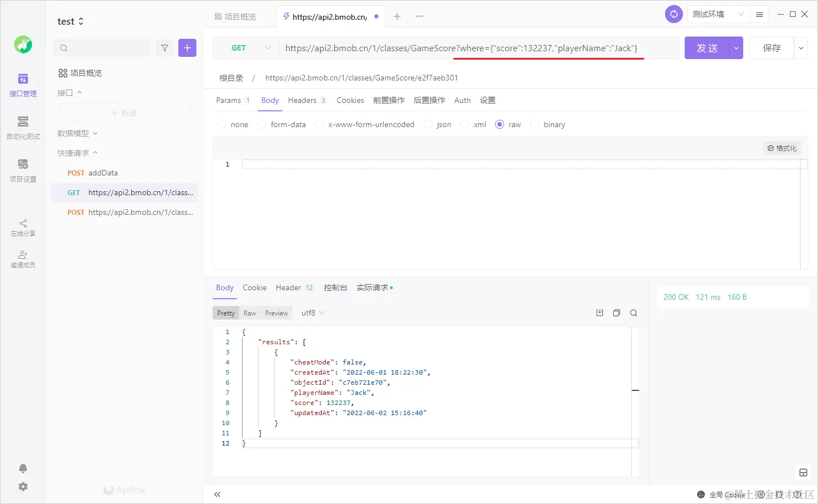Switch to the response Cookie tab
The image size is (818, 504).
(255, 287)
